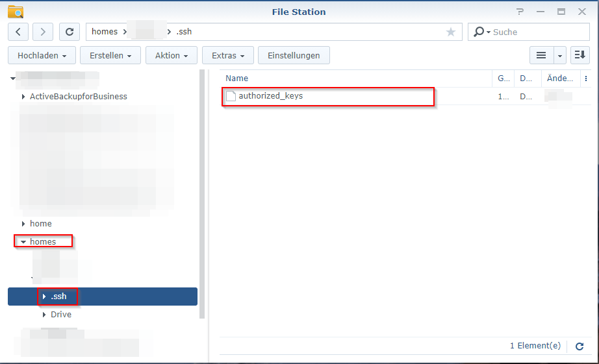Expand the Drive folder node

tap(44, 315)
